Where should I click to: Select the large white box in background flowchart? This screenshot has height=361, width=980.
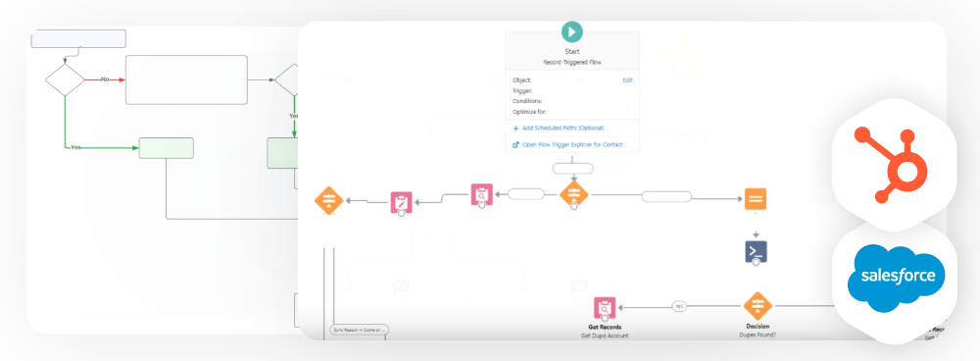(x=186, y=79)
